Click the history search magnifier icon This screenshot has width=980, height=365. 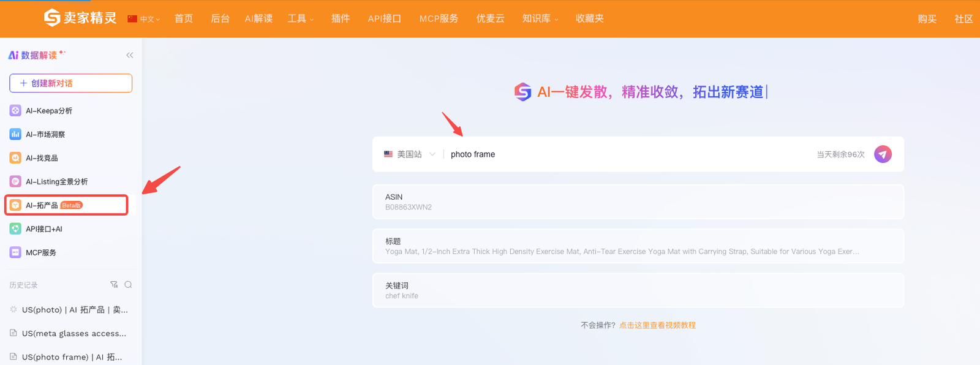[x=128, y=285]
